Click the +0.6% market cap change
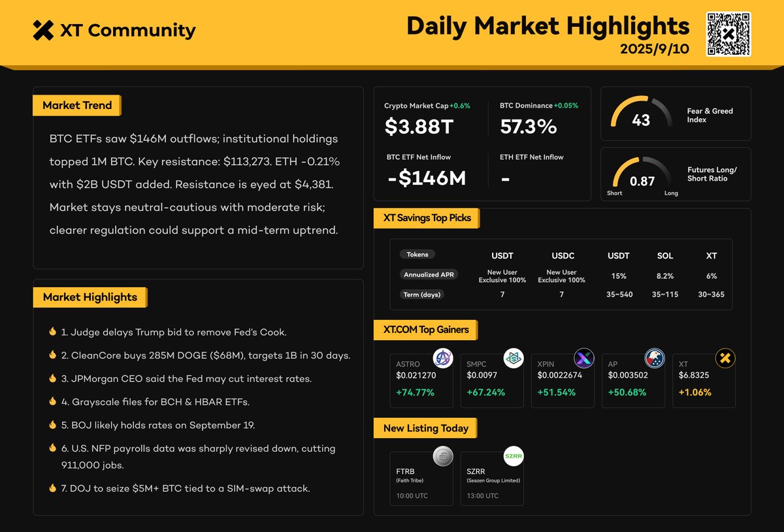 [x=459, y=105]
